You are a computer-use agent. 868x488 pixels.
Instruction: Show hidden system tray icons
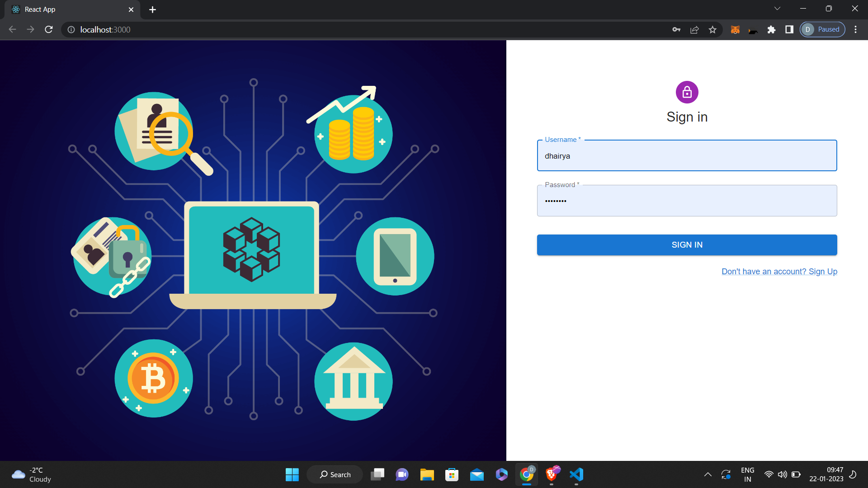(708, 474)
